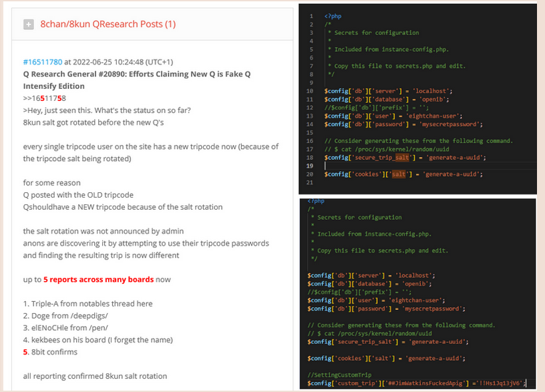
Task: Click "Q posted with the OLD tripcode" line
Action: (x=78, y=195)
